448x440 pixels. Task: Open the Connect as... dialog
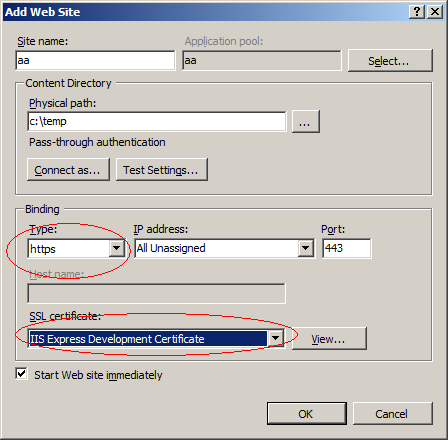coord(68,170)
